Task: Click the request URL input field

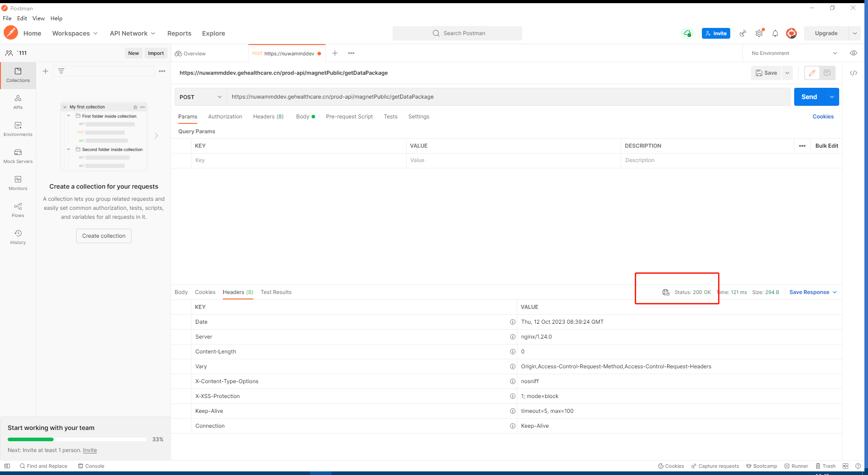Action: pos(508,97)
